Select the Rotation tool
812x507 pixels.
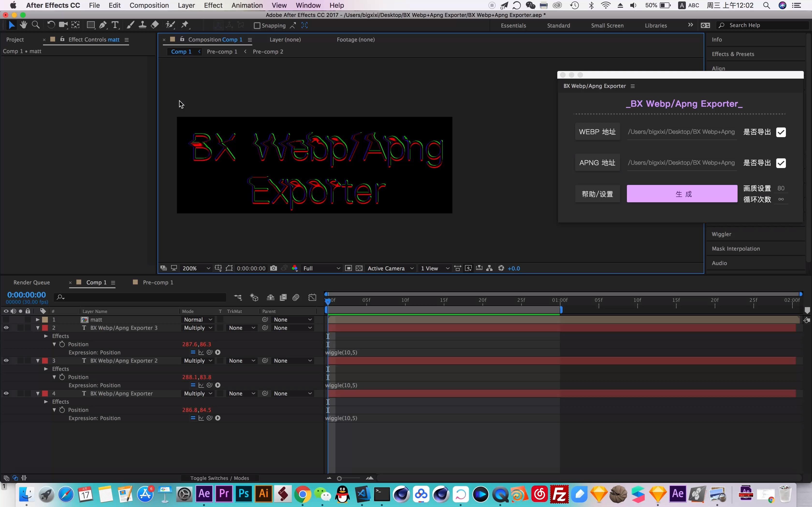pos(51,25)
